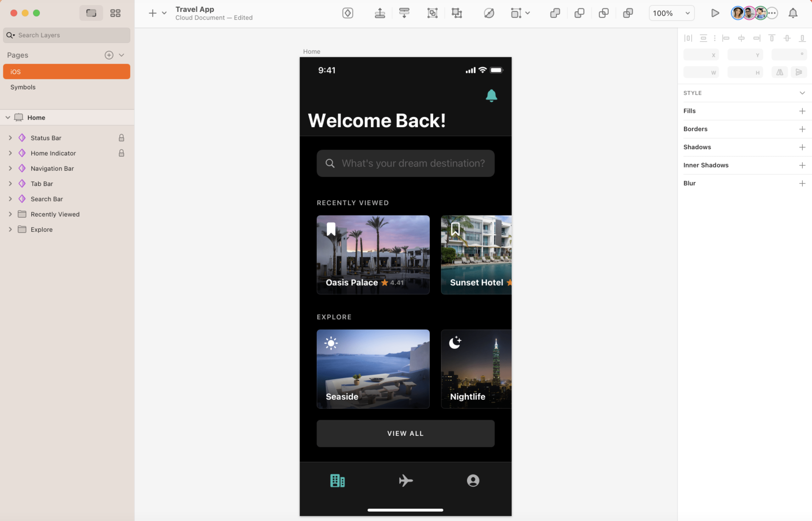Click the VIEW ALL button on canvas
Screen dimensions: 812x521
405,433
